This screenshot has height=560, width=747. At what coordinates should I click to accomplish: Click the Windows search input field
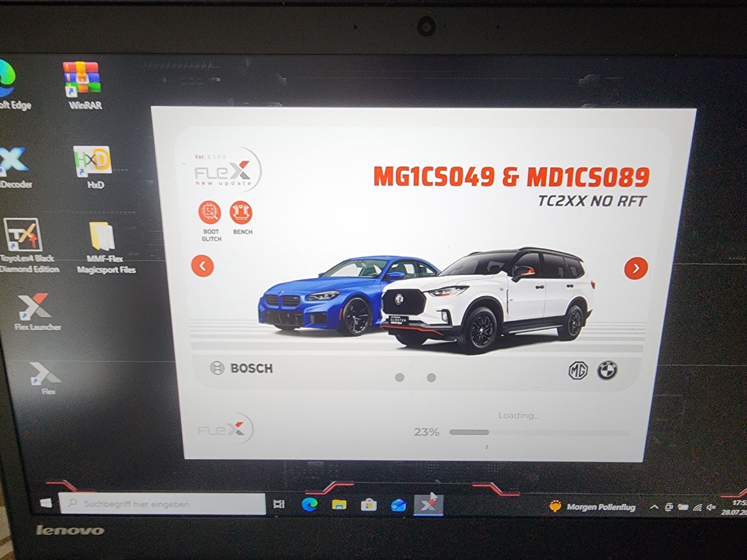click(162, 504)
